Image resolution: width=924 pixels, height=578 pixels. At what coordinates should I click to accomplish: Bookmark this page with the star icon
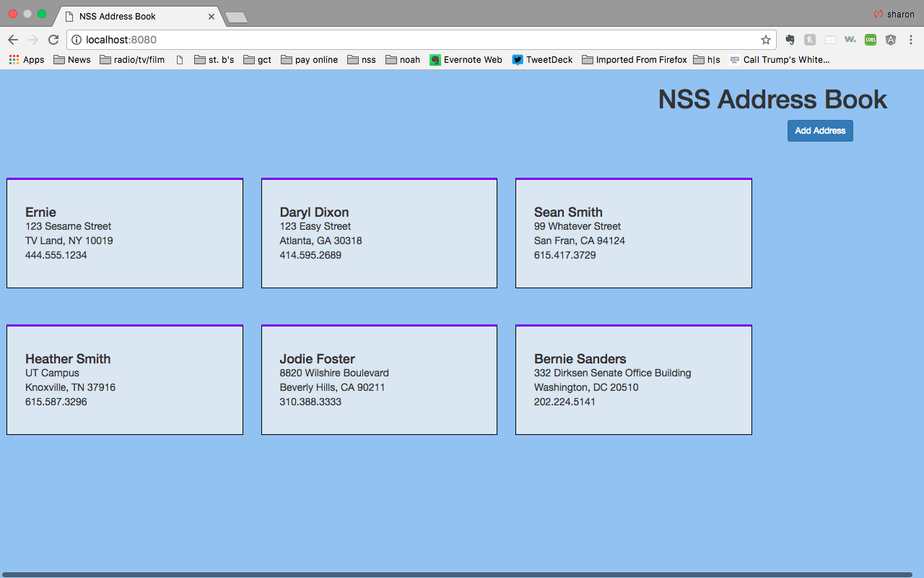(765, 40)
